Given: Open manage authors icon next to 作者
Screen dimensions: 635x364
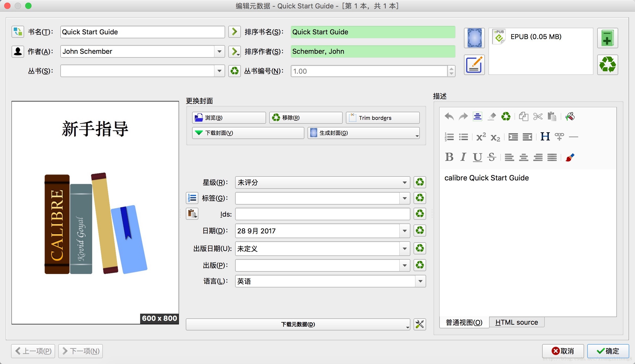Looking at the screenshot, I should point(18,51).
